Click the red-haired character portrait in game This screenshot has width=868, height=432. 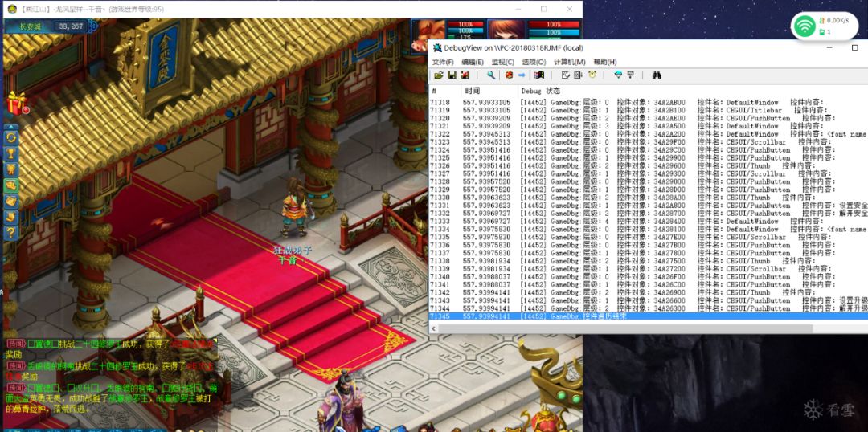(506, 30)
